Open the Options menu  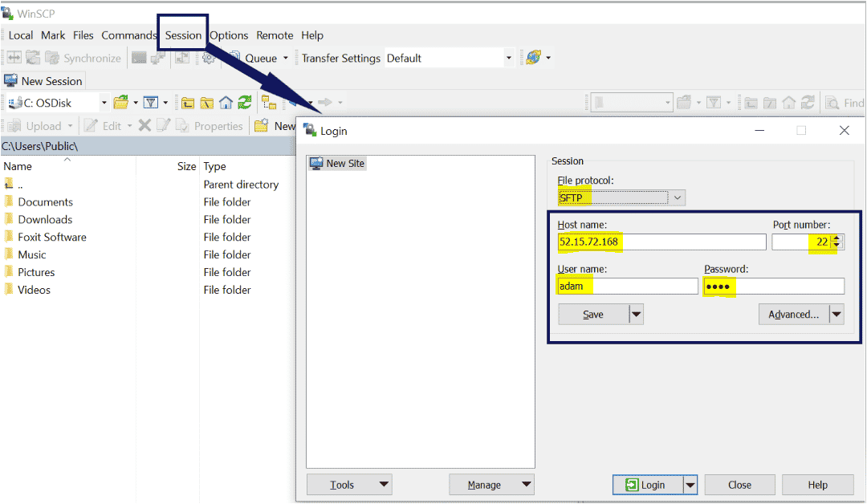(x=229, y=35)
